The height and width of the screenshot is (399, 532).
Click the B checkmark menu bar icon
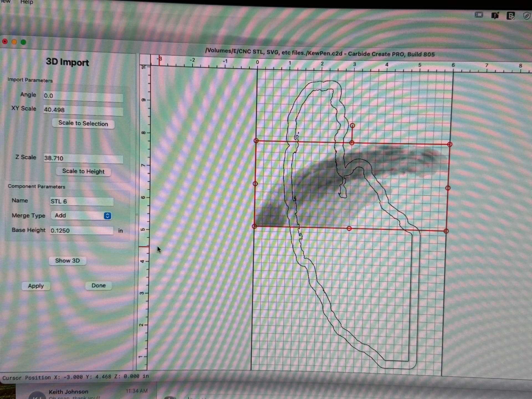(510, 16)
